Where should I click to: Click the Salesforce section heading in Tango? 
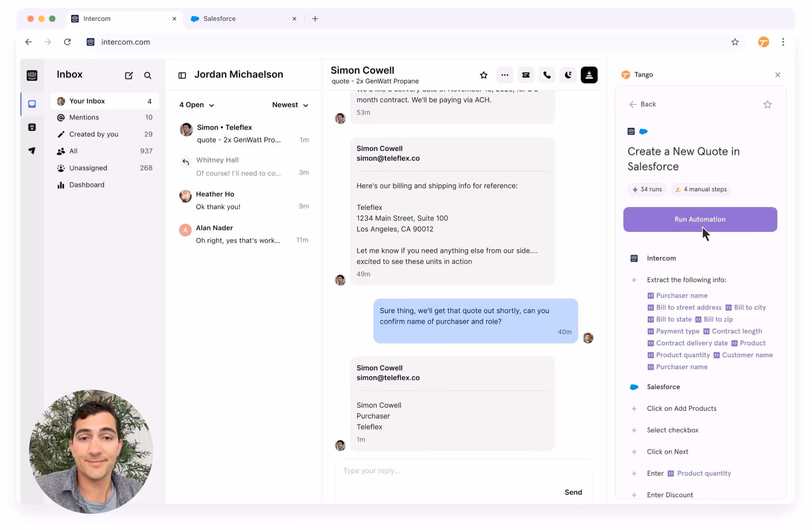663,387
